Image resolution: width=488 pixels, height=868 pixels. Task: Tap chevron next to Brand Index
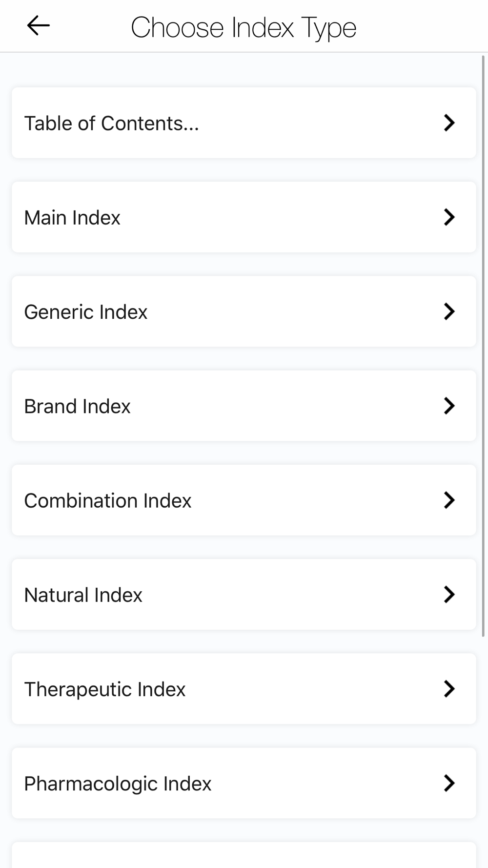(449, 406)
